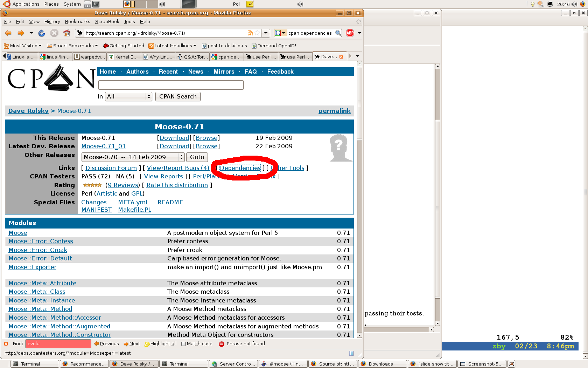The width and height of the screenshot is (588, 368).
Task: Click the Goto button
Action: pos(197,157)
